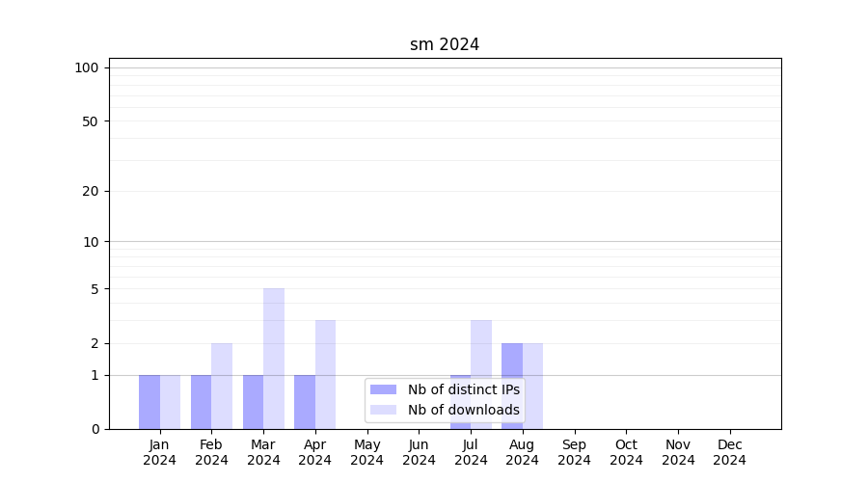Click the "May 2024" x-axis label

click(x=367, y=452)
